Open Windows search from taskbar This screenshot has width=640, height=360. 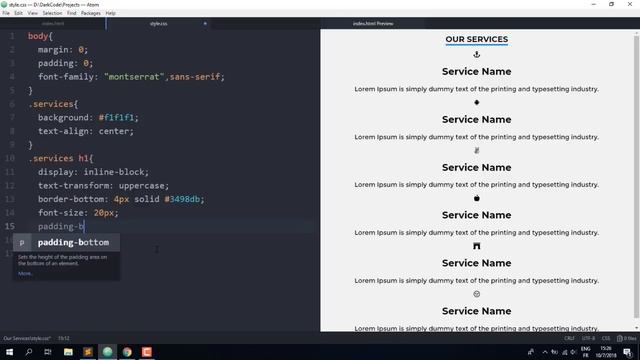point(29,352)
